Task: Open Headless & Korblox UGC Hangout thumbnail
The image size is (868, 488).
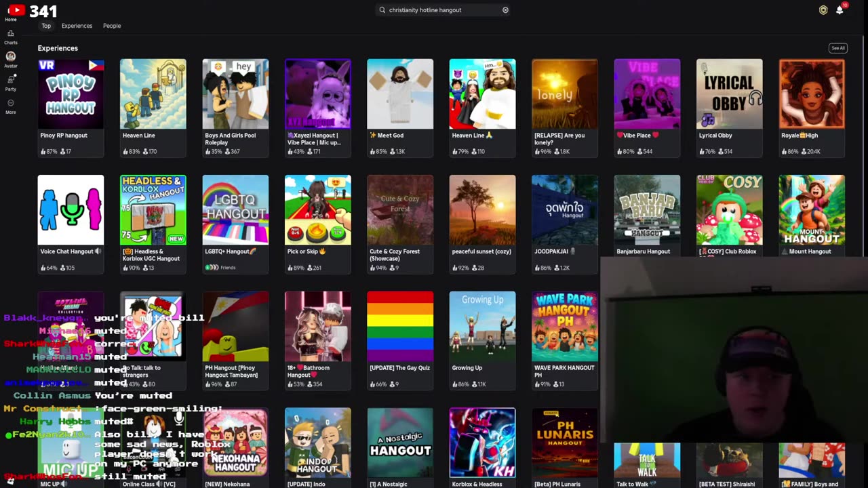Action: (x=153, y=210)
